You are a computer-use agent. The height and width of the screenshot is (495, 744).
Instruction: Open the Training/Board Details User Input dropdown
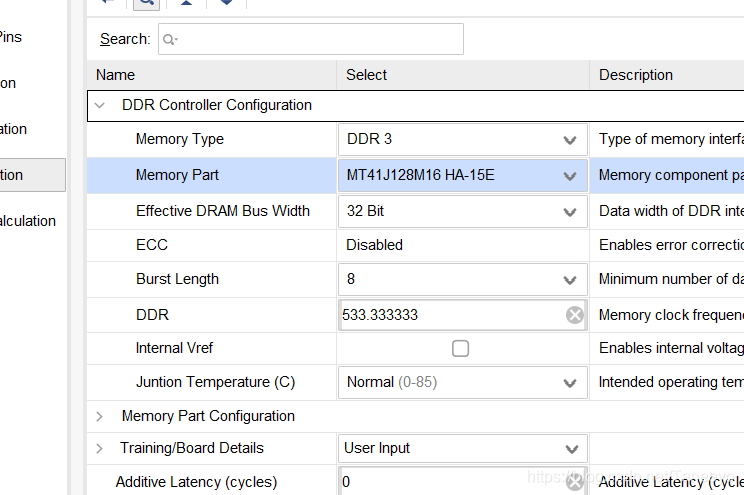click(463, 448)
